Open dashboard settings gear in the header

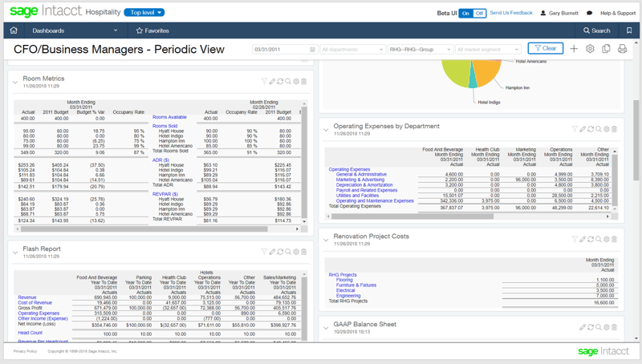click(590, 49)
